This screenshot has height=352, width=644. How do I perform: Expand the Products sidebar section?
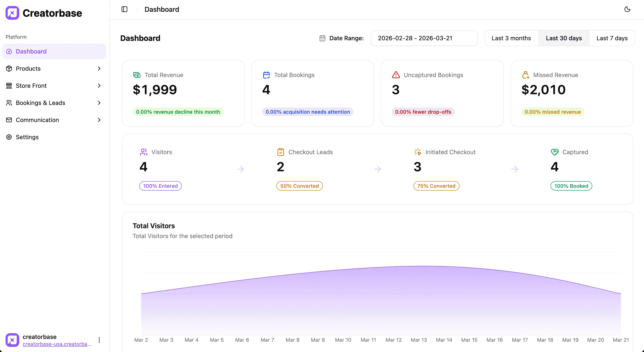point(54,68)
